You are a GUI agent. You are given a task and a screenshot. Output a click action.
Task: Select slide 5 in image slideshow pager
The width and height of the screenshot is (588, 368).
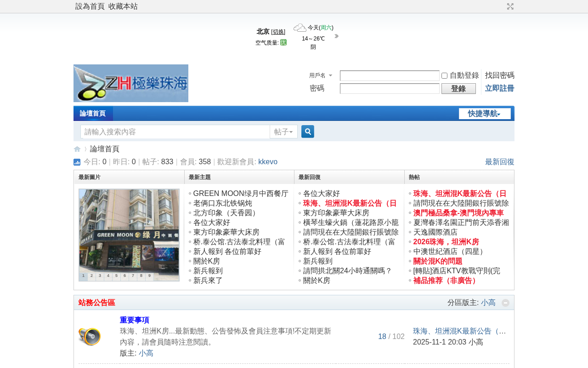pos(116,276)
